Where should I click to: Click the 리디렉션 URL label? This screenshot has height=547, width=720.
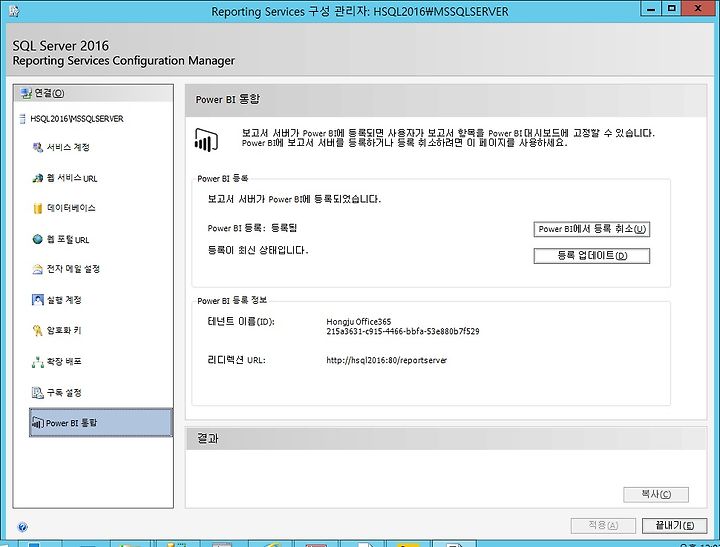point(236,360)
